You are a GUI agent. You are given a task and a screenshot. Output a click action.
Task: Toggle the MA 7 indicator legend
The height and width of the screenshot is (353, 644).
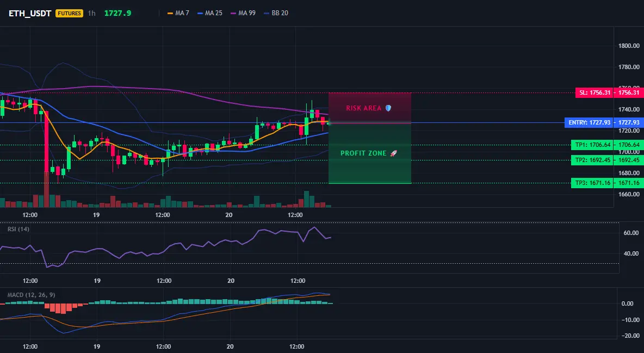(178, 13)
